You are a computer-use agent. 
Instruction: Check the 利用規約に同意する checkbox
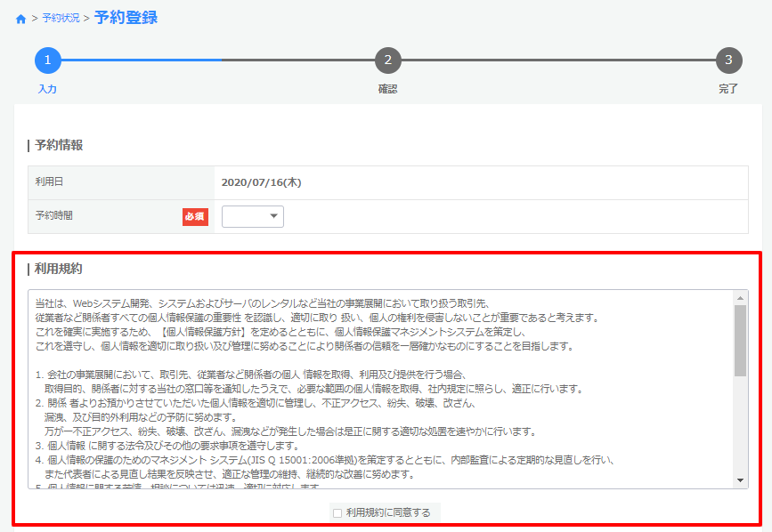tap(337, 513)
